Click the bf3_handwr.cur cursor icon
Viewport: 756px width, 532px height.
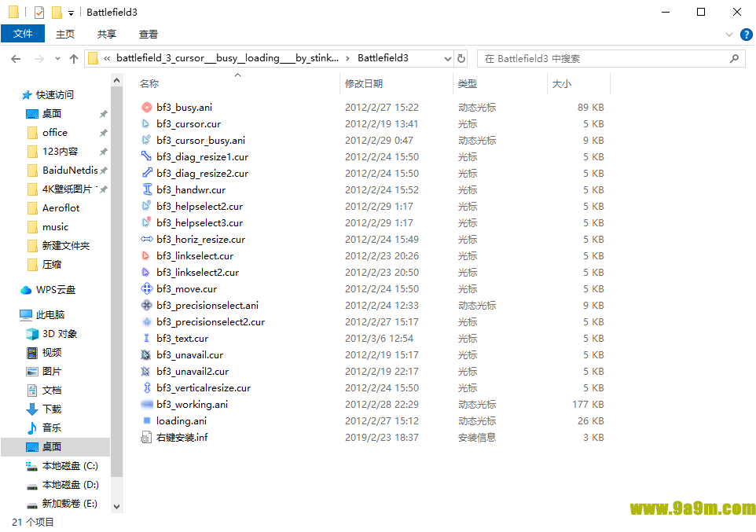[x=147, y=189]
